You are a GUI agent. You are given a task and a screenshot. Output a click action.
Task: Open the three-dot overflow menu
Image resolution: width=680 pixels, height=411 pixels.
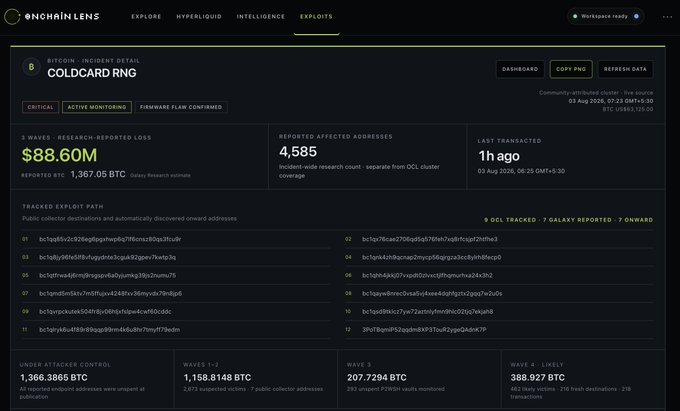(667, 17)
